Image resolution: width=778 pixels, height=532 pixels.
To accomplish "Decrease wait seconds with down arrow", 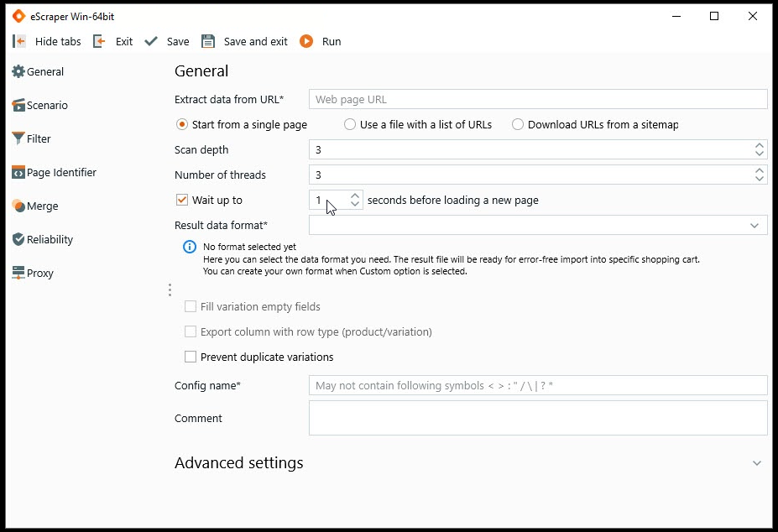I will [355, 205].
